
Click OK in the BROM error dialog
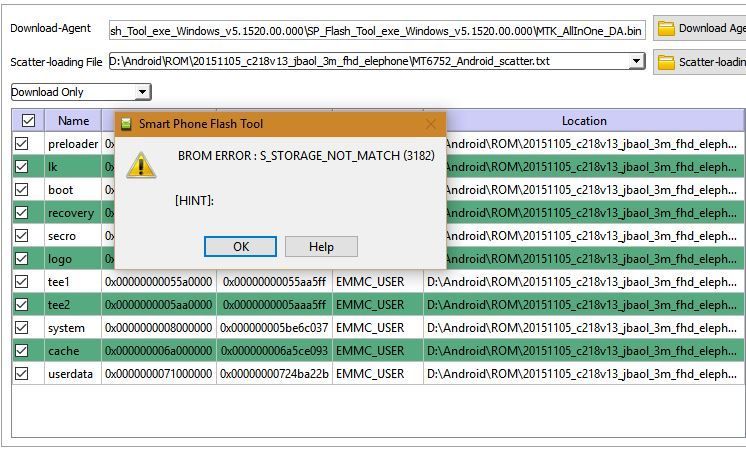pyautogui.click(x=240, y=246)
